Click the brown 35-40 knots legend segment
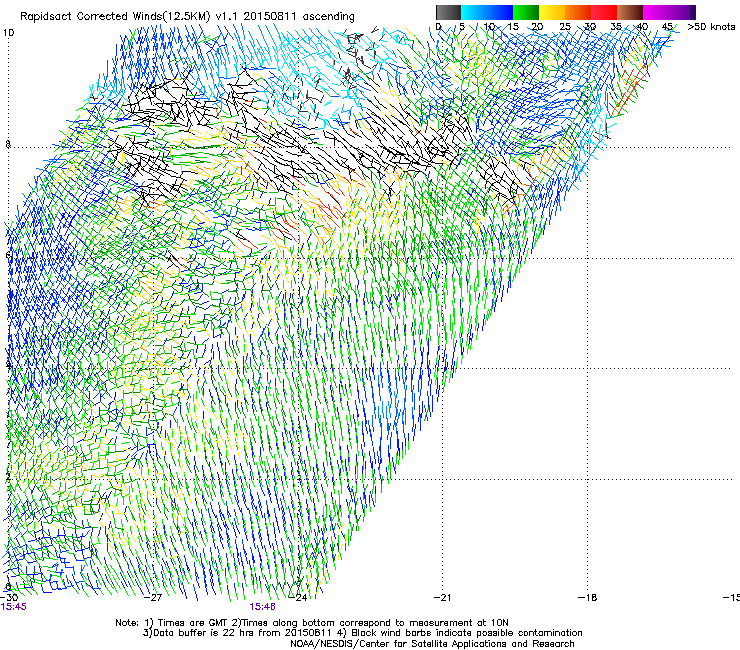This screenshot has height=650, width=740. pos(630,12)
